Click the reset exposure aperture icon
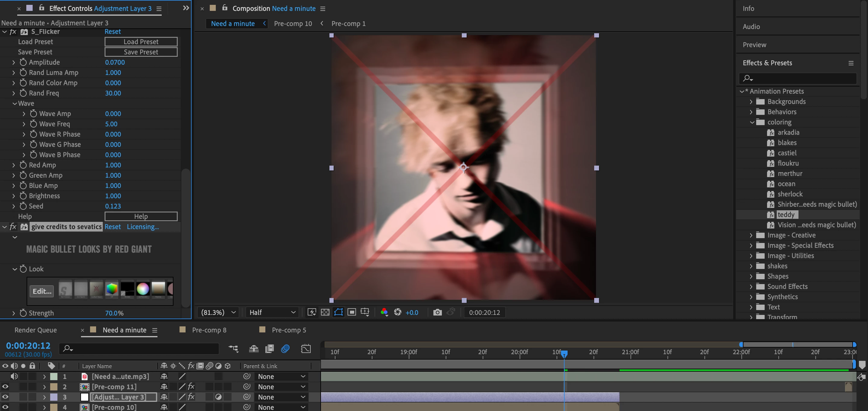The width and height of the screenshot is (868, 411). 398,312
